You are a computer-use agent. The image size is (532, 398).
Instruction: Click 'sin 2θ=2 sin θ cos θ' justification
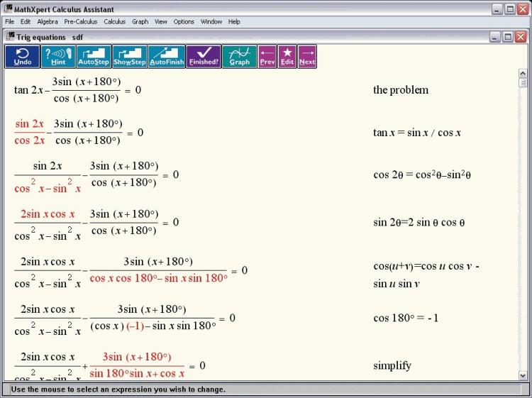[419, 223]
